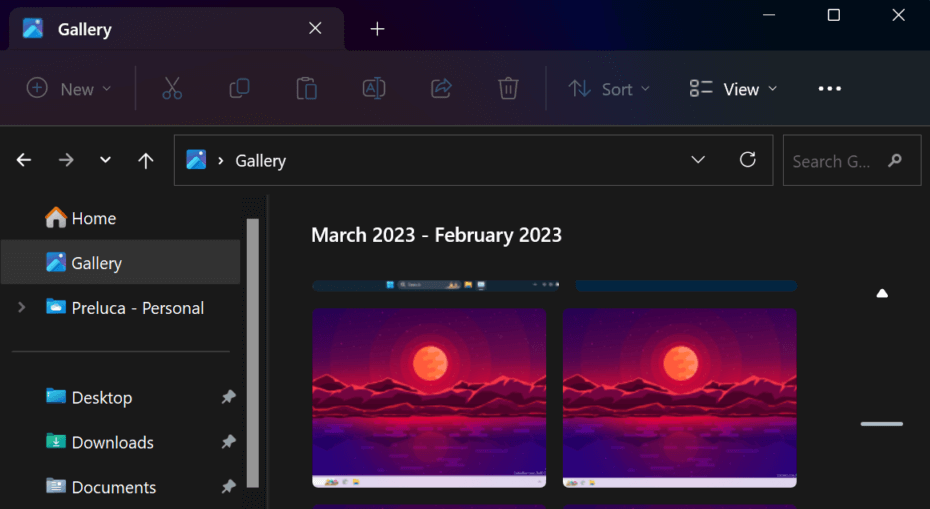Click the Rename icon
This screenshot has height=509, width=930.
(x=373, y=89)
